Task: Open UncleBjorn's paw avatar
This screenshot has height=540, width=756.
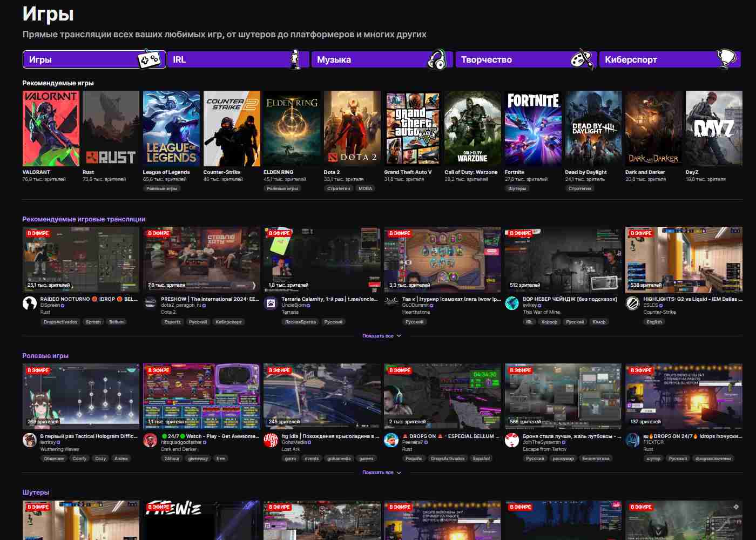Action: point(271,303)
